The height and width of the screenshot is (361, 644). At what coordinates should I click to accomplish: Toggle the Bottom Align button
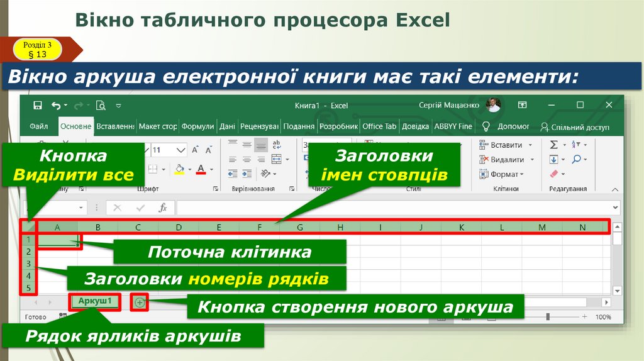click(x=261, y=145)
